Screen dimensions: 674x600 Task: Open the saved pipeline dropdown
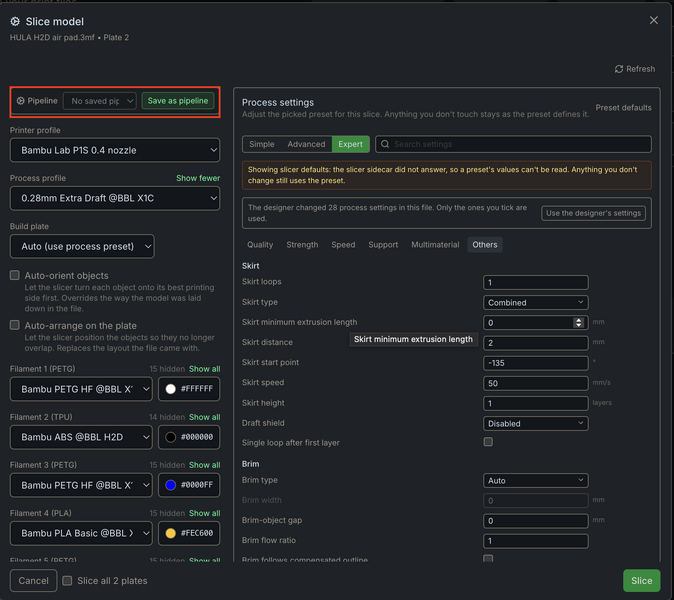[x=100, y=101]
